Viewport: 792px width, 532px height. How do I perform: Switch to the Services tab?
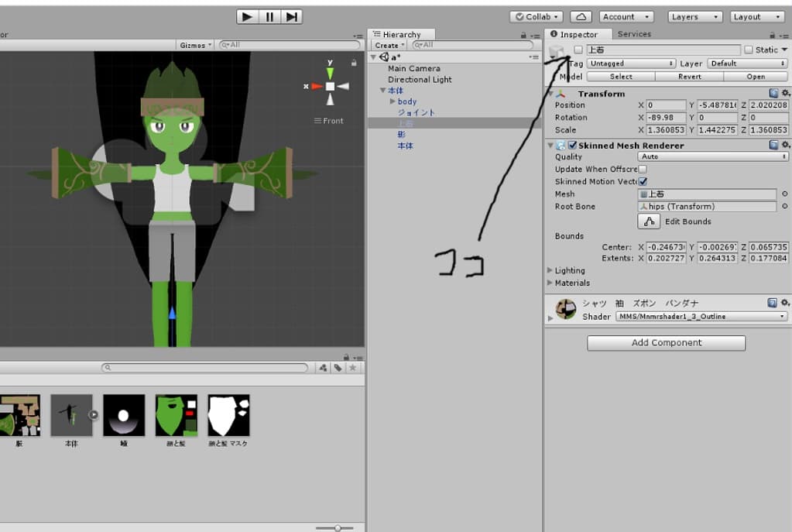click(634, 34)
